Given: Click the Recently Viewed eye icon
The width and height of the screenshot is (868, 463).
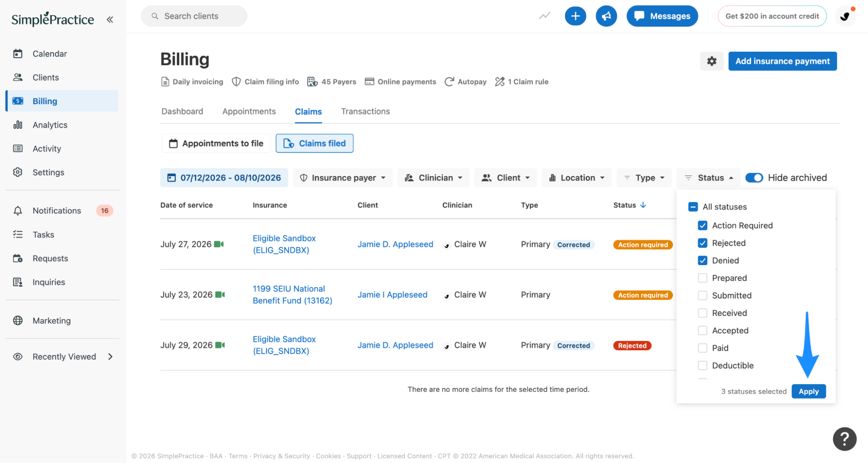Looking at the screenshot, I should pyautogui.click(x=18, y=357).
